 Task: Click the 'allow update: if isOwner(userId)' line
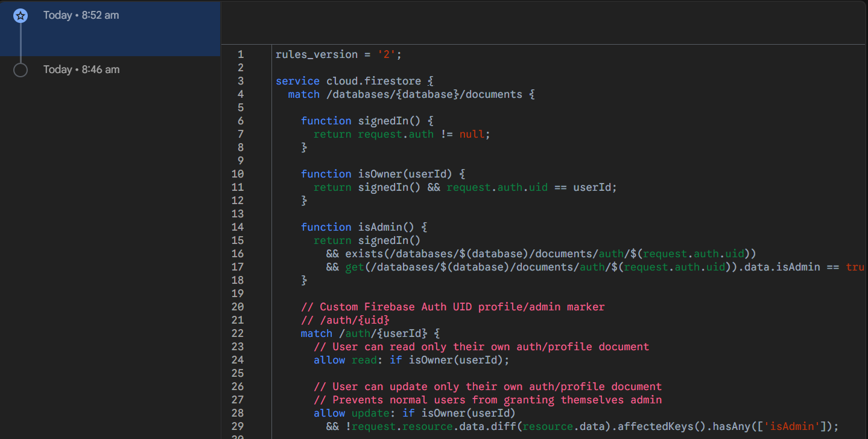tap(414, 413)
